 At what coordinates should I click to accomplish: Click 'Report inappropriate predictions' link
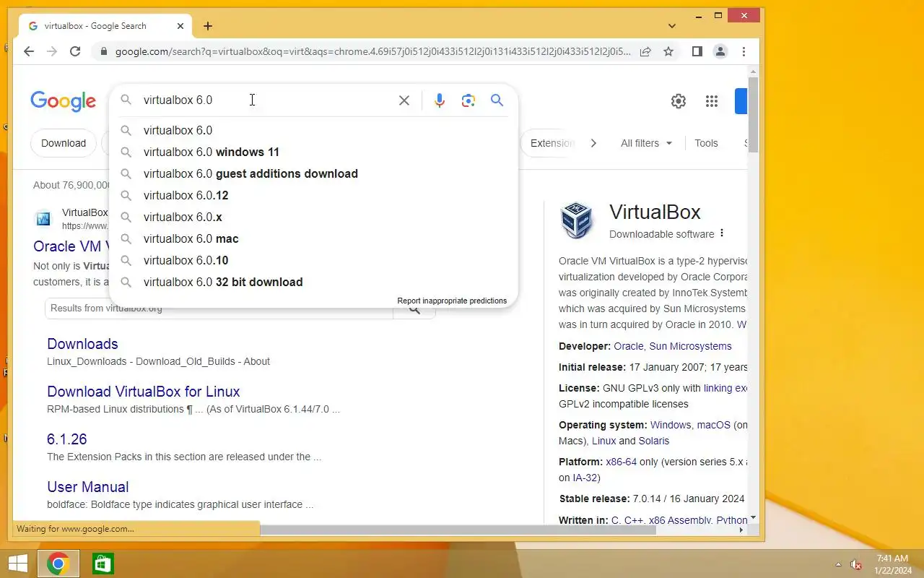pos(452,301)
